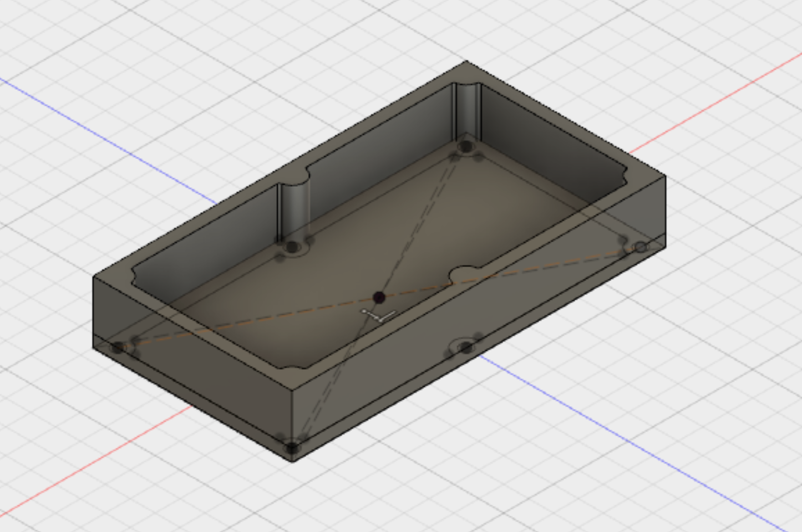The width and height of the screenshot is (802, 532).
Task: Select the small white sketch marker near center
Action: (379, 316)
